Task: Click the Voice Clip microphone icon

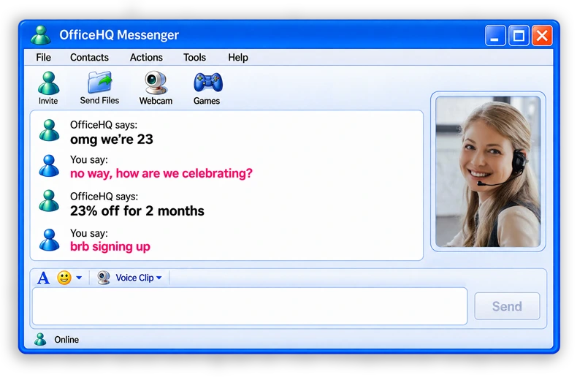Action: click(103, 278)
